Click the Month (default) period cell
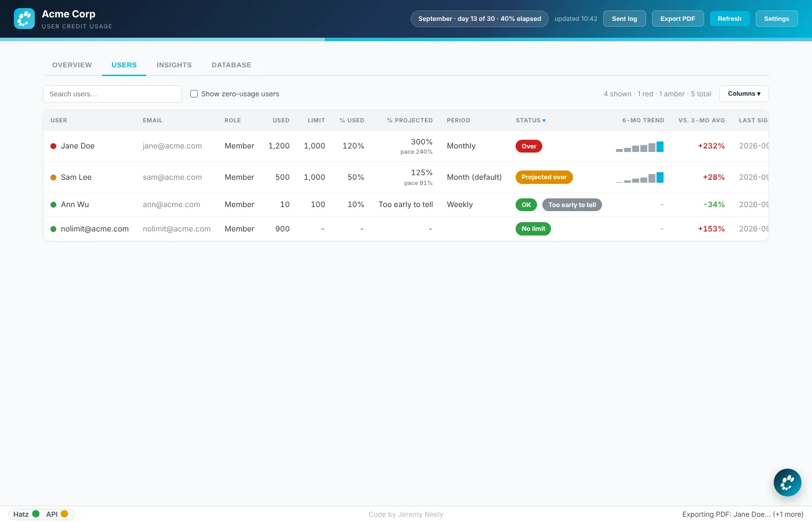 tap(474, 177)
